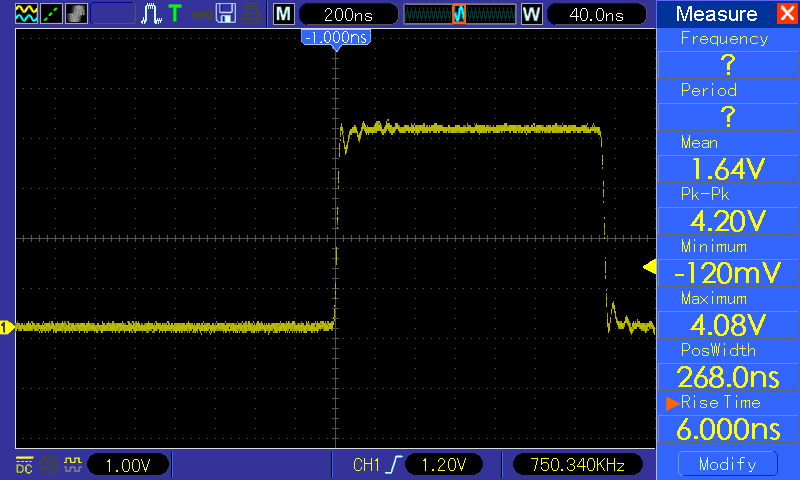Viewport: 800px width, 480px height.
Task: Click the 20 bandwidth limit icon
Action: tap(49, 465)
